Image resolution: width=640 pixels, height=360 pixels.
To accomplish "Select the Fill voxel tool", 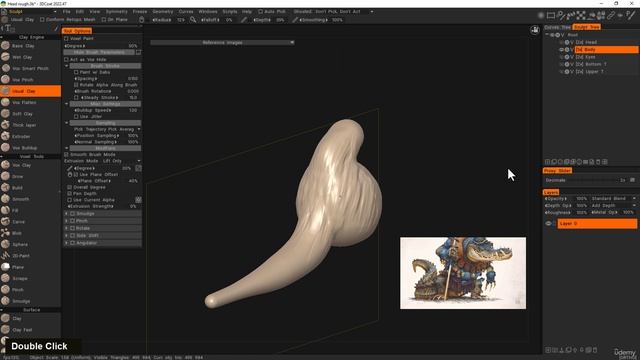I will pos(30,210).
